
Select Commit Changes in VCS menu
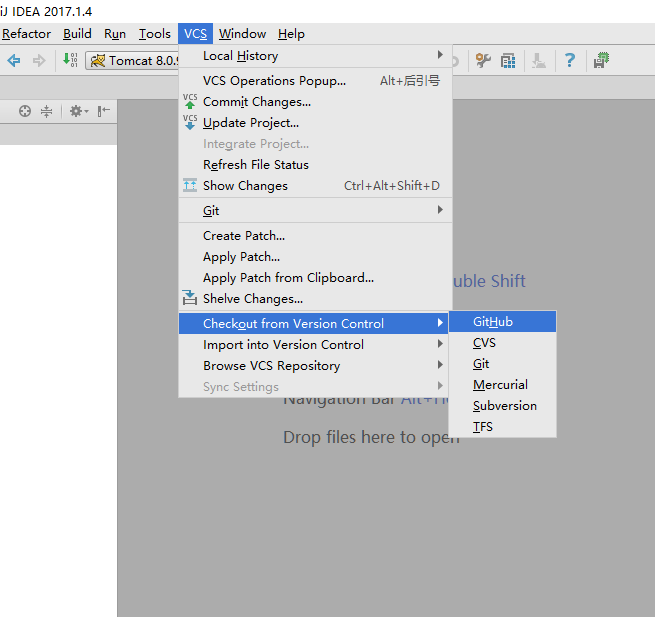[x=315, y=102]
